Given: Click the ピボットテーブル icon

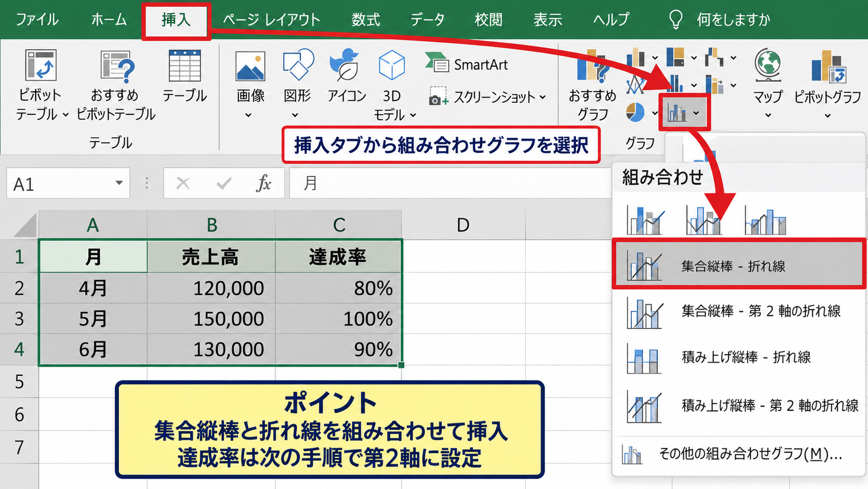Looking at the screenshot, I should pos(40,65).
